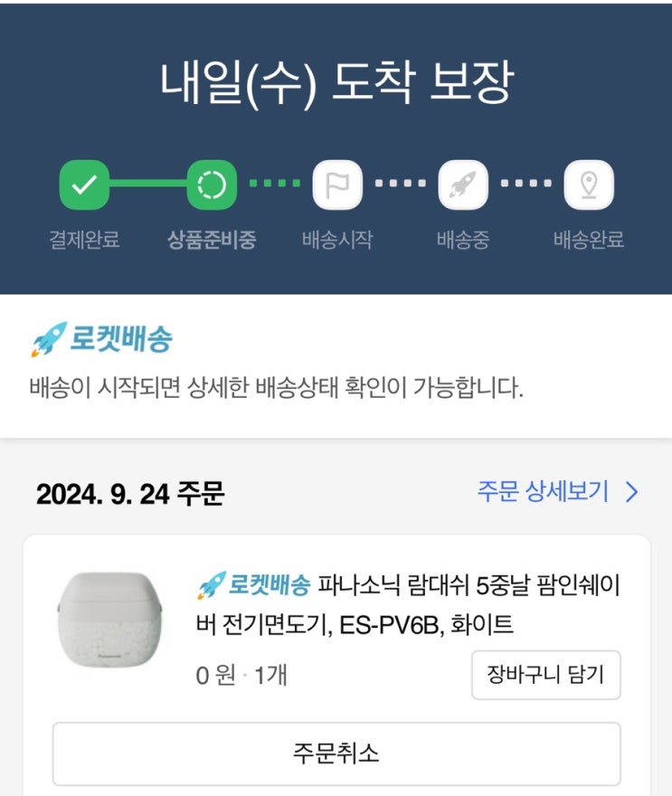Viewport: 672px width, 796px height.
Task: Select the 배송중 step label
Action: click(463, 240)
